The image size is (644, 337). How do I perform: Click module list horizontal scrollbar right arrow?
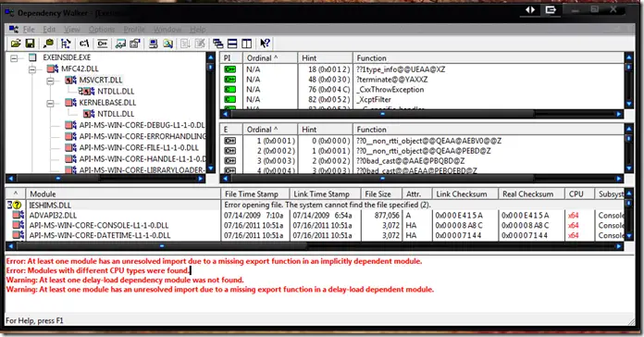coord(619,246)
